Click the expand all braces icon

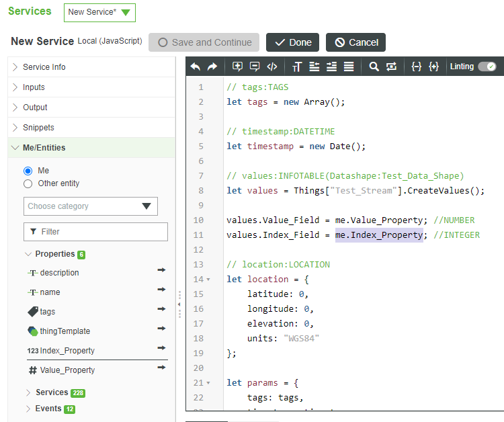434,67
